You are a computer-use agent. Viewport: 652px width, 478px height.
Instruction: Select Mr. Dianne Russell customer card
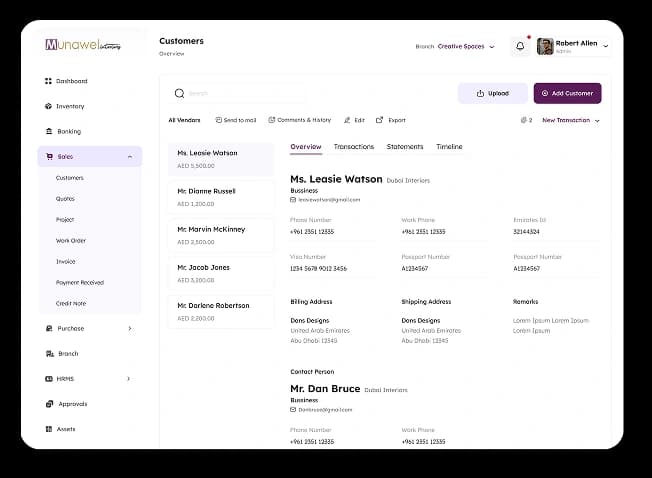tap(221, 197)
